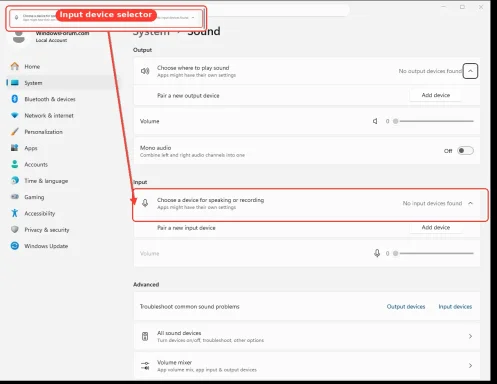Click 'Pair a new output device' text
The width and height of the screenshot is (497, 384).
tap(188, 96)
